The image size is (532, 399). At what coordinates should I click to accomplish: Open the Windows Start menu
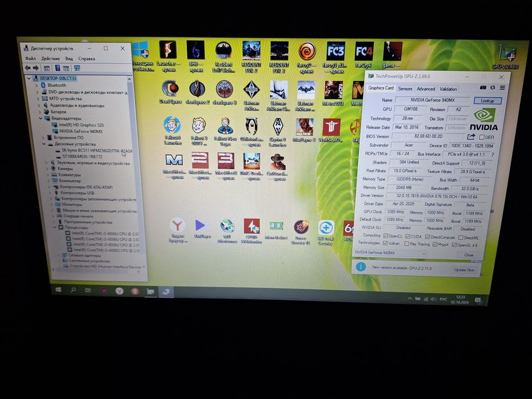[58, 290]
